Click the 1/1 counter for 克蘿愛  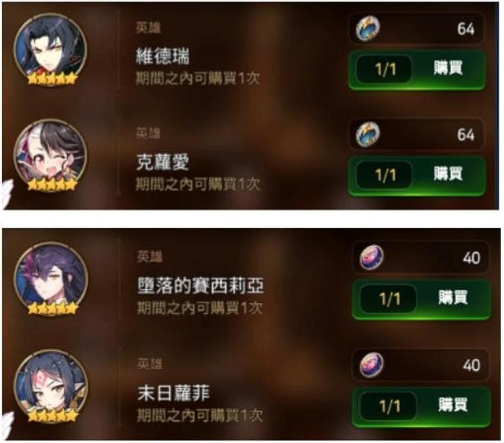(x=385, y=176)
